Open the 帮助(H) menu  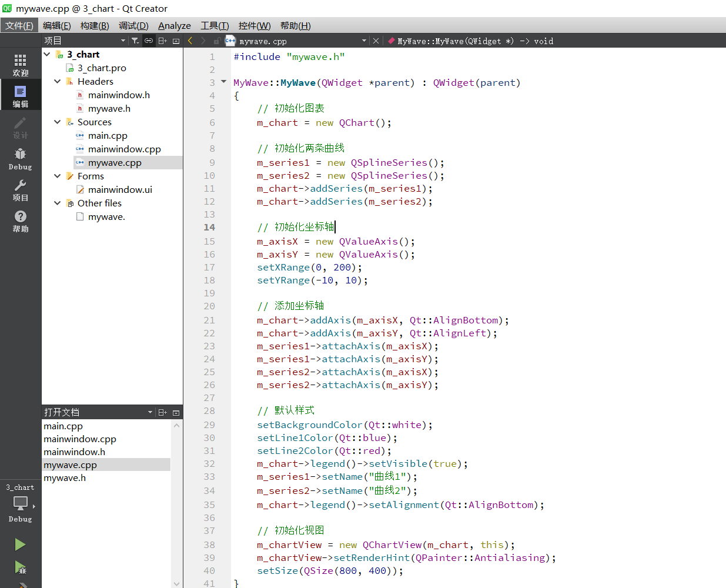[295, 25]
